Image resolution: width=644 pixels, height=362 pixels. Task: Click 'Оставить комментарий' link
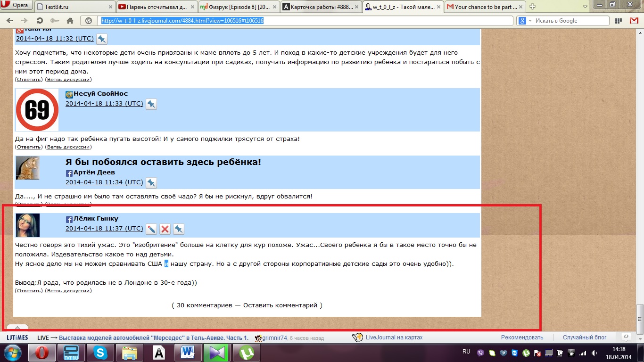(x=280, y=305)
